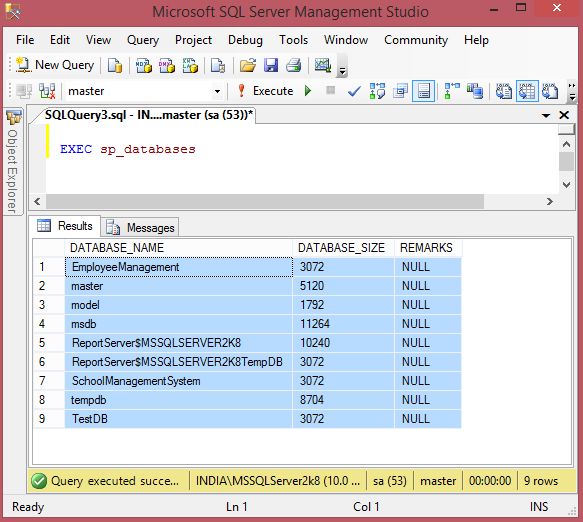583x522 pixels.
Task: Click Execute to run the query
Action: coord(265,91)
